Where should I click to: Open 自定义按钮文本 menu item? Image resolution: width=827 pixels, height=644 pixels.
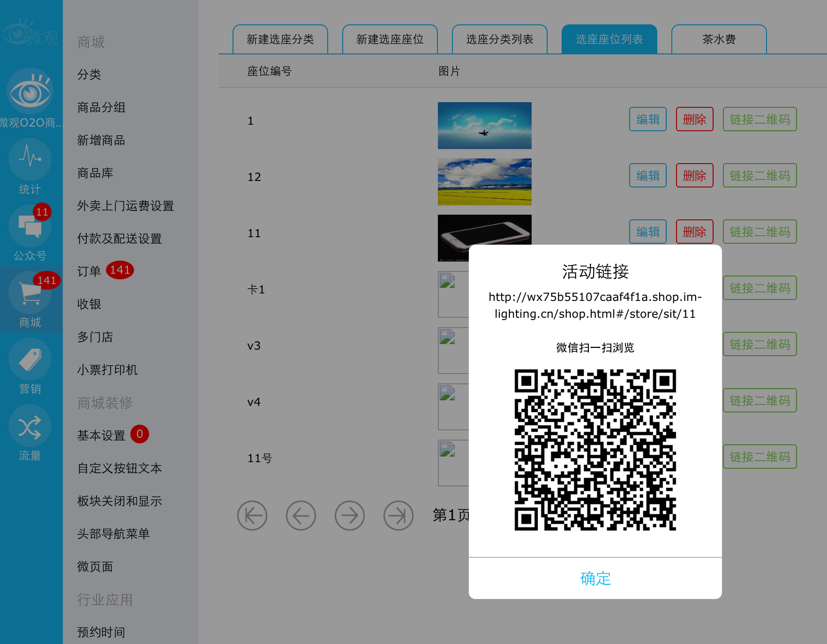(x=120, y=468)
